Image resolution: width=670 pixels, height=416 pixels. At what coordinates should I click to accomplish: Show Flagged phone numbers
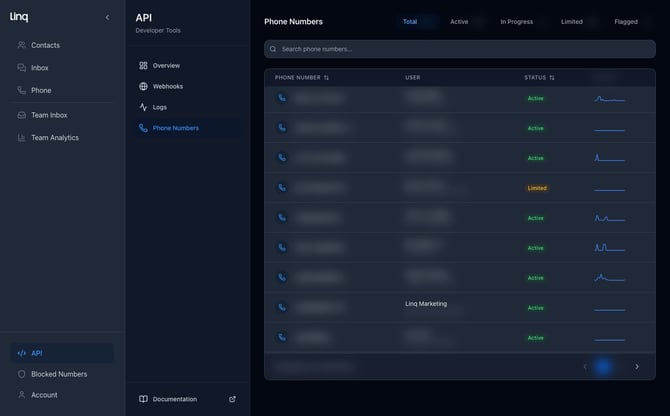coord(626,21)
